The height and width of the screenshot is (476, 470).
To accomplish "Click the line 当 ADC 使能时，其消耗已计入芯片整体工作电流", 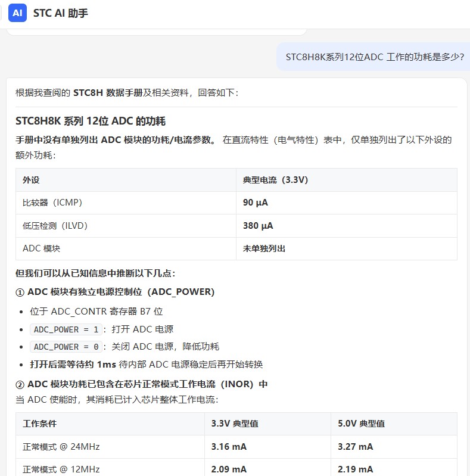I will [117, 400].
